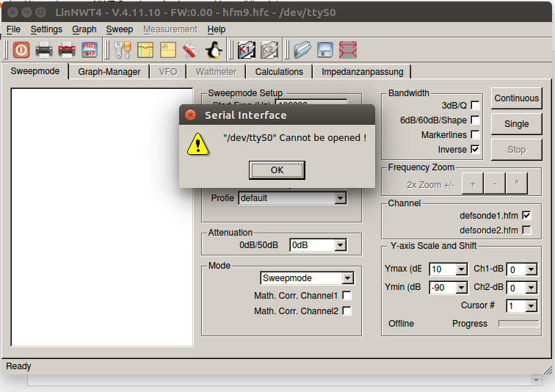This screenshot has height=392, width=555.
Task: Open the 0dB attenuation dropdown
Action: coord(340,245)
